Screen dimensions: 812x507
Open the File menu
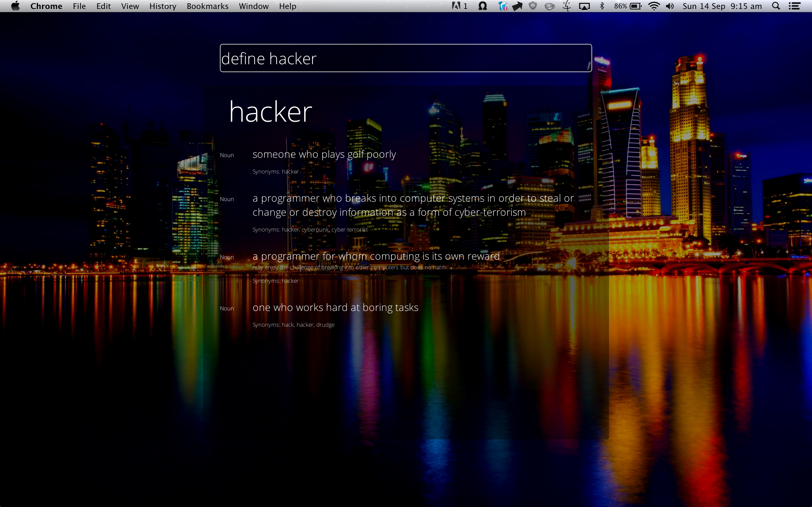click(x=79, y=6)
